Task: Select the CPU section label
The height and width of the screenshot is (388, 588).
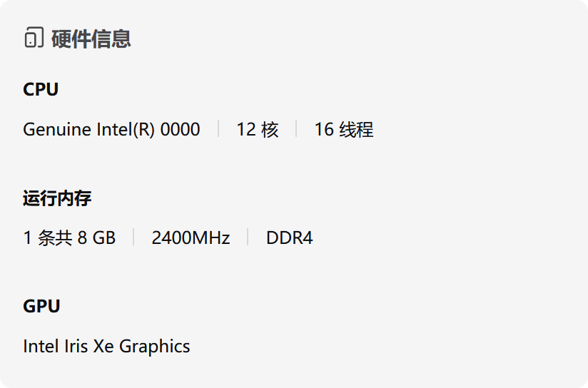Action: (41, 90)
